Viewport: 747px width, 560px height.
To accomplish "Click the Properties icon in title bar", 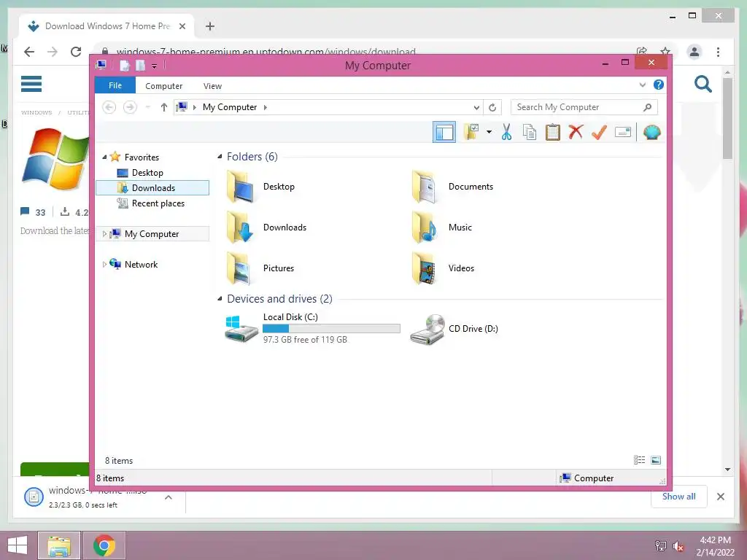I will coord(124,65).
